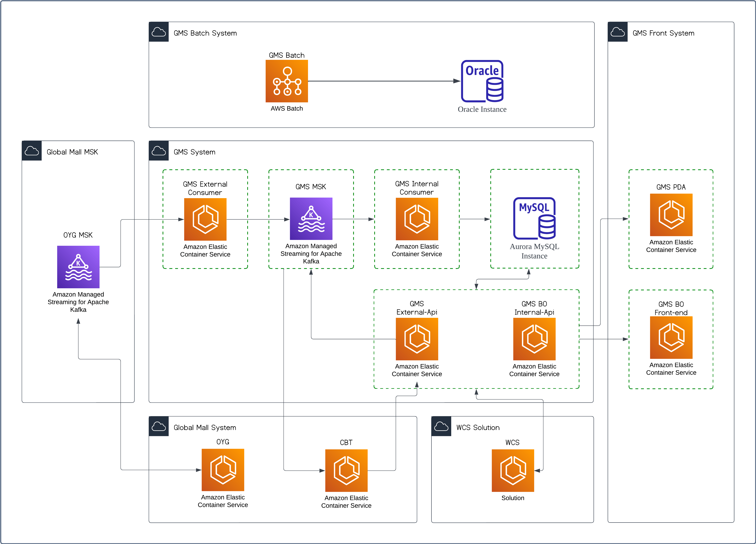Image resolution: width=756 pixels, height=544 pixels.
Task: Click the 'WCS' label above the Solution icon
Action: click(x=512, y=443)
